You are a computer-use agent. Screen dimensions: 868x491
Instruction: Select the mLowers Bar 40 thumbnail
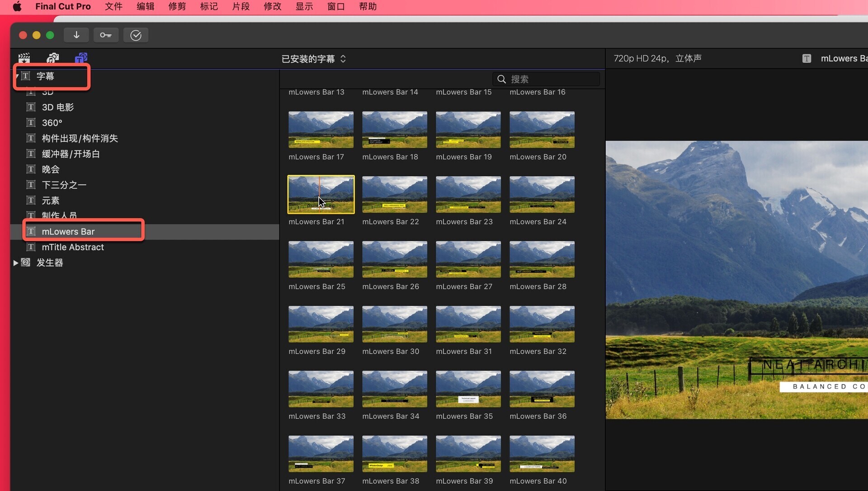coord(542,454)
